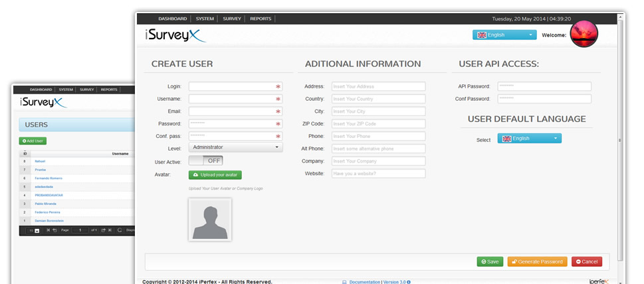
Task: Go to first page in Users pager
Action: (x=48, y=230)
